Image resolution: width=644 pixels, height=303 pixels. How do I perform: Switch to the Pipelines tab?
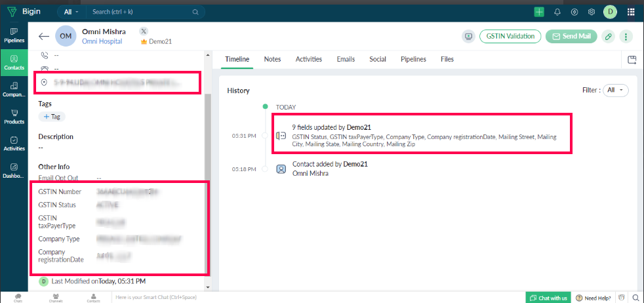413,59
